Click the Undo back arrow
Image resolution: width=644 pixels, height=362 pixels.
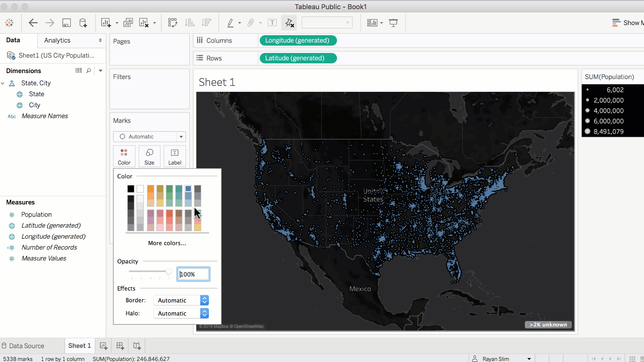(33, 23)
